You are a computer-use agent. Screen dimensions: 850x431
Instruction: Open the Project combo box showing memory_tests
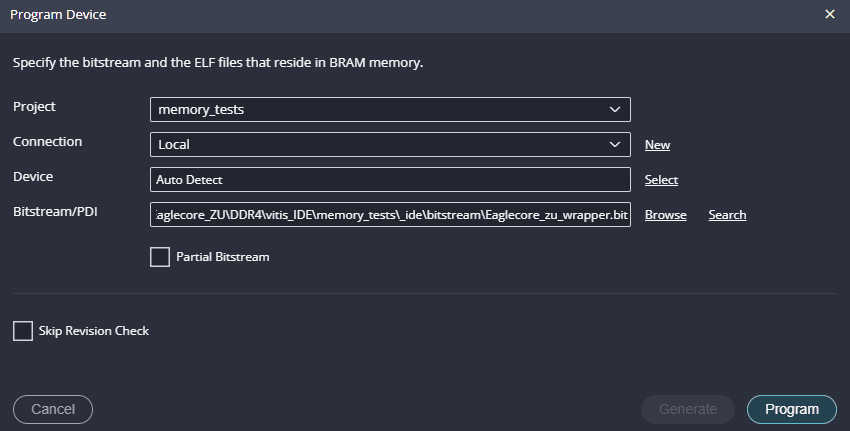[x=380, y=109]
